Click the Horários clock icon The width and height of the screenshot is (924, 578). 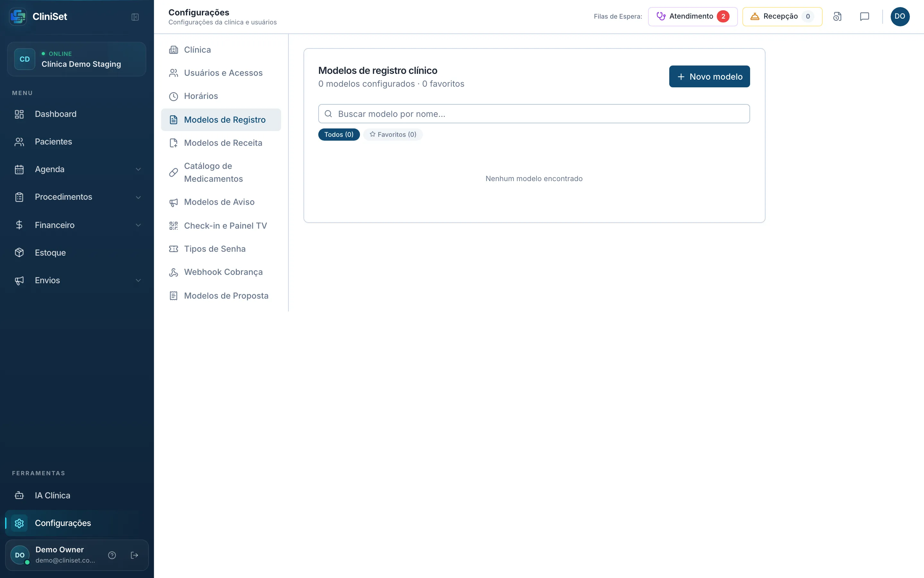(x=173, y=96)
